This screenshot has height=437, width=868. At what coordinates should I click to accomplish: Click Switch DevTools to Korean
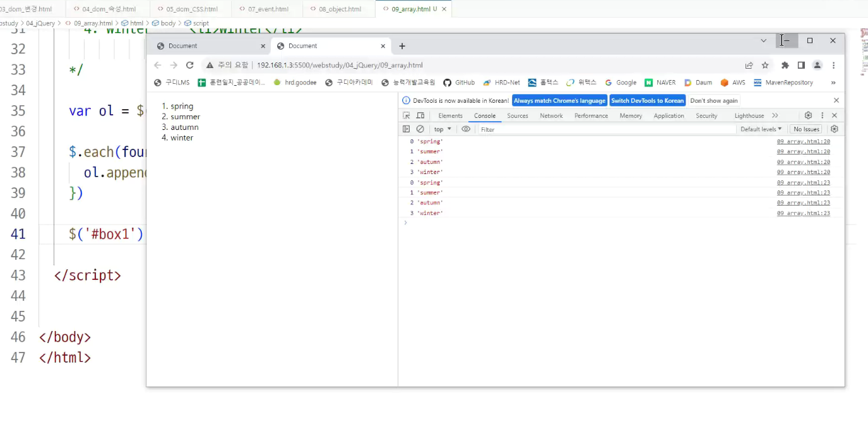pos(648,100)
